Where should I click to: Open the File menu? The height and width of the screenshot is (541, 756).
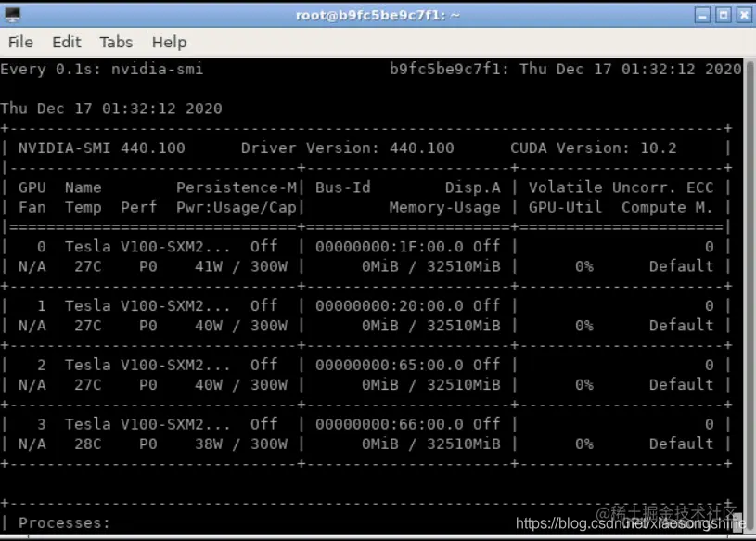pyautogui.click(x=20, y=43)
